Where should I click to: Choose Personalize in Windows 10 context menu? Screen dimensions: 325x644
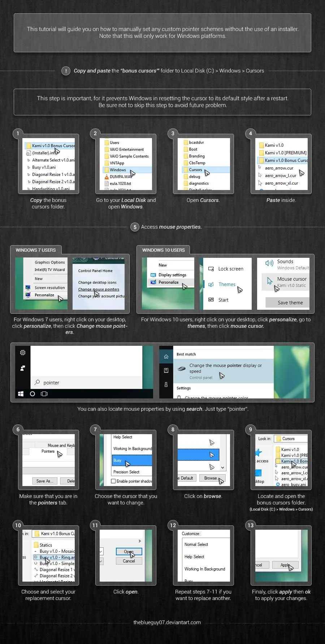point(169,282)
